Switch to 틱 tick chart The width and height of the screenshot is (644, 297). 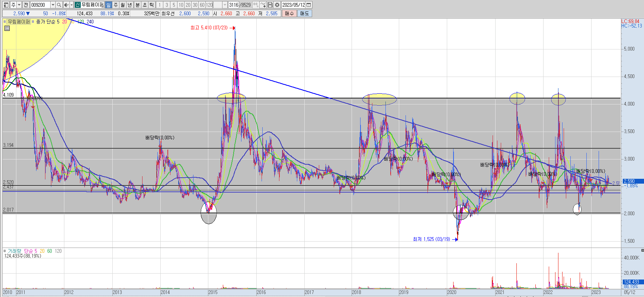coord(151,5)
